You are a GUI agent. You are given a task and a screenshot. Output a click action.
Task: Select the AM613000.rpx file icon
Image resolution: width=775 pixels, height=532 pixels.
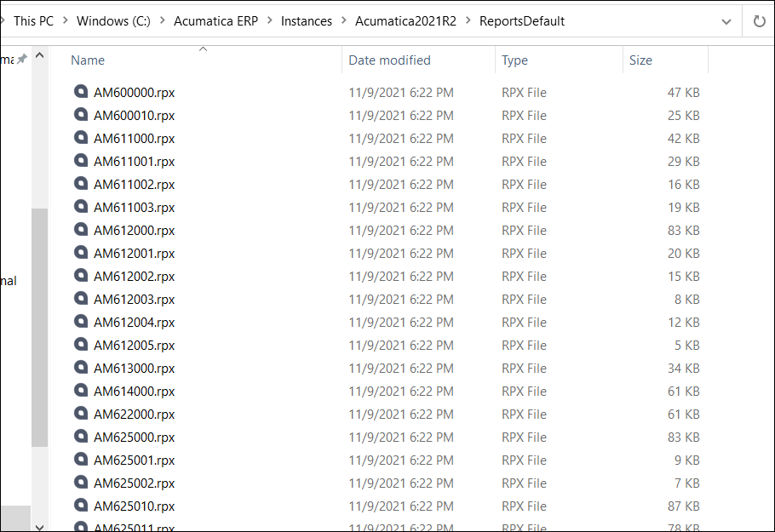81,368
